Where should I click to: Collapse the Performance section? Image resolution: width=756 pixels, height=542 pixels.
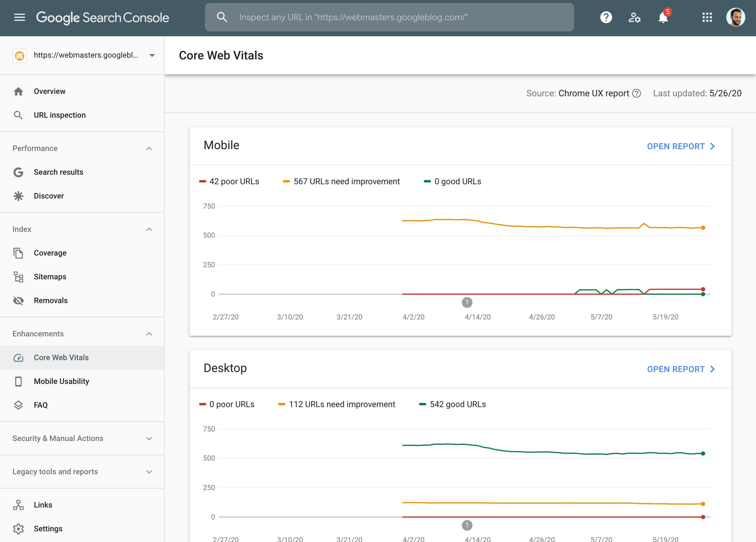149,148
